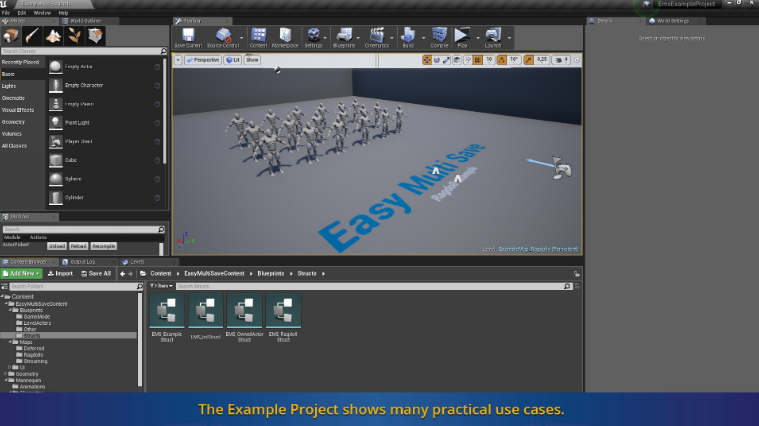The height and width of the screenshot is (426, 759).
Task: Open Content browser toolbar button
Action: [258, 38]
